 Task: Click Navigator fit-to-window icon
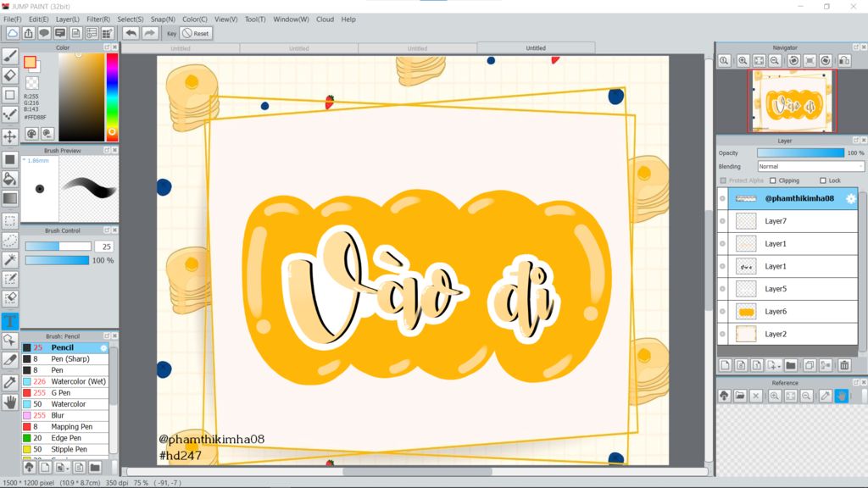759,61
